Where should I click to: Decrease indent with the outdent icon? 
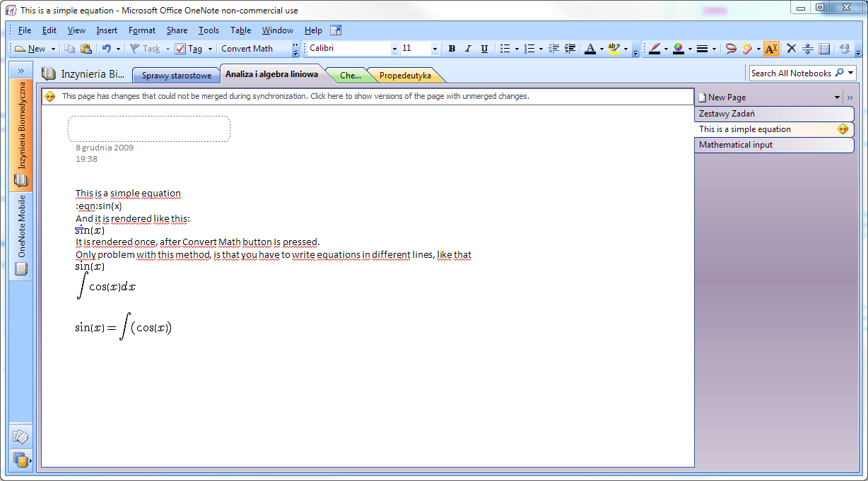tap(553, 49)
